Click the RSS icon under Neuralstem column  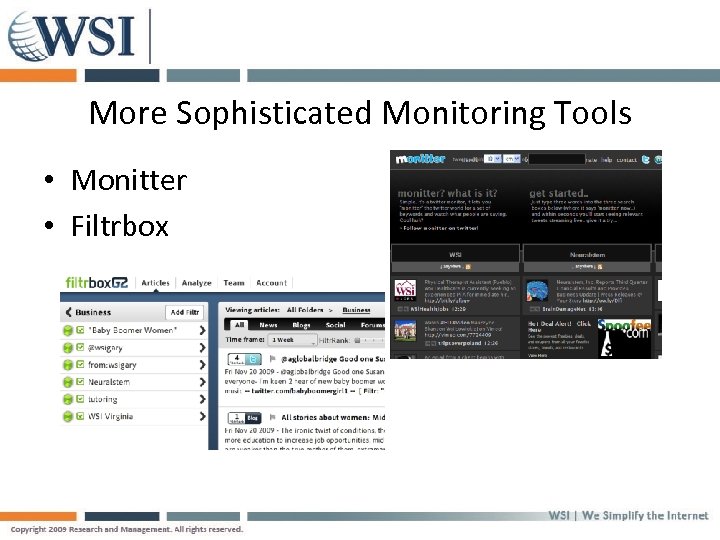tap(600, 267)
